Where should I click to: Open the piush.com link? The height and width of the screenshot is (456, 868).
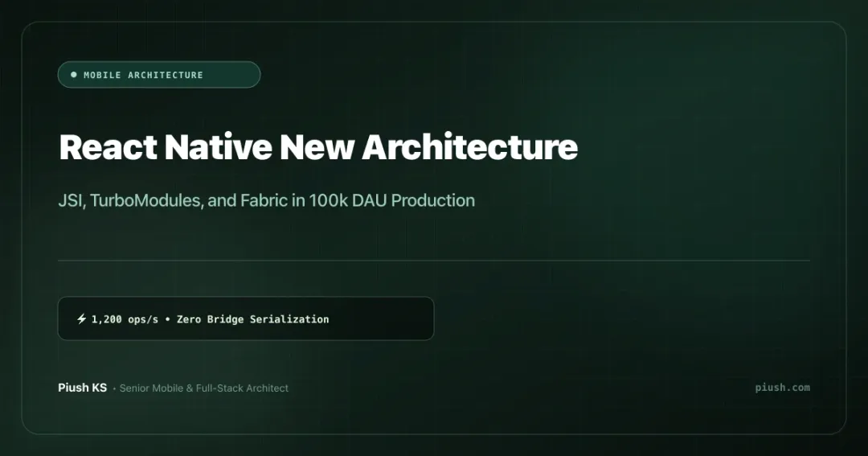tap(782, 388)
